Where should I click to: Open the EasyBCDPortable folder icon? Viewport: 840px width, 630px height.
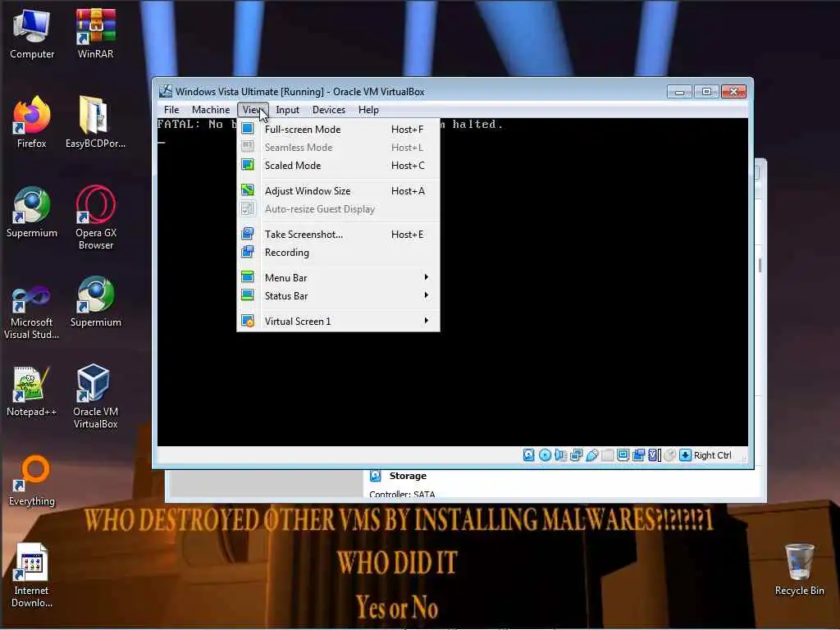point(95,122)
